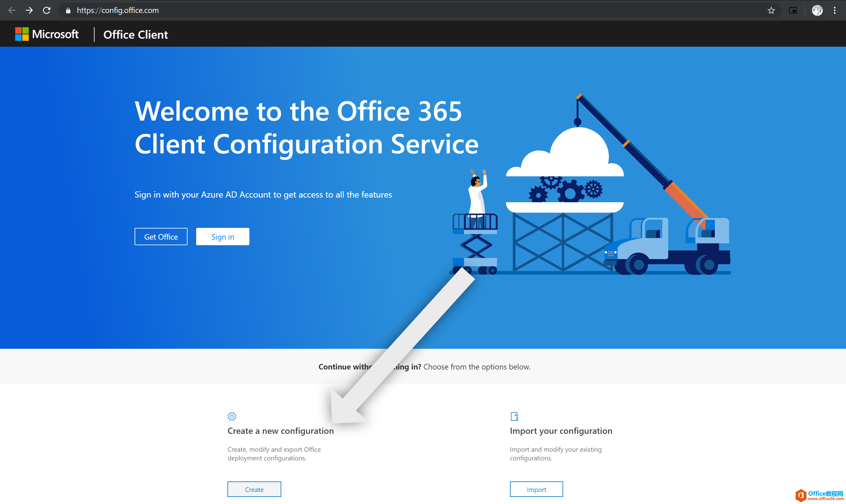The image size is (846, 504).
Task: Click the Sign in button
Action: (222, 236)
